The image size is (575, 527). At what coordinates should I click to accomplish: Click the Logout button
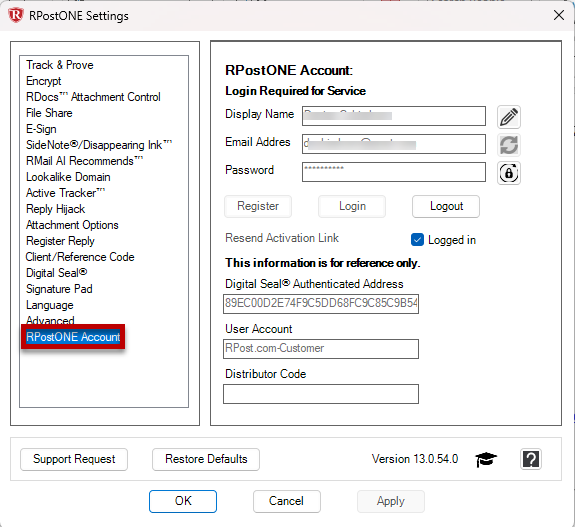pyautogui.click(x=446, y=206)
